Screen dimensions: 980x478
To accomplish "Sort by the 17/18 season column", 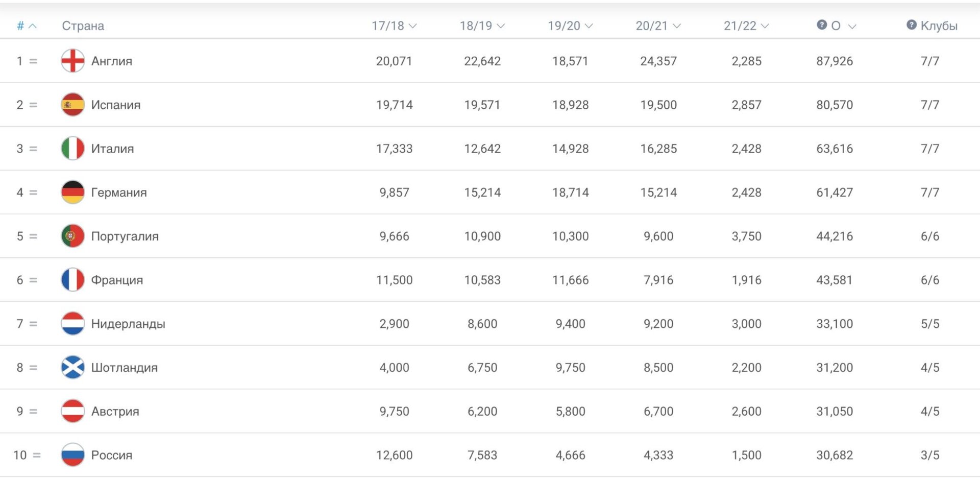I will click(x=394, y=26).
